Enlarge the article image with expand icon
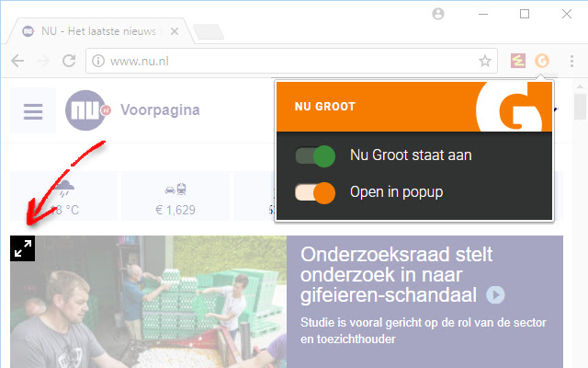 (x=22, y=248)
